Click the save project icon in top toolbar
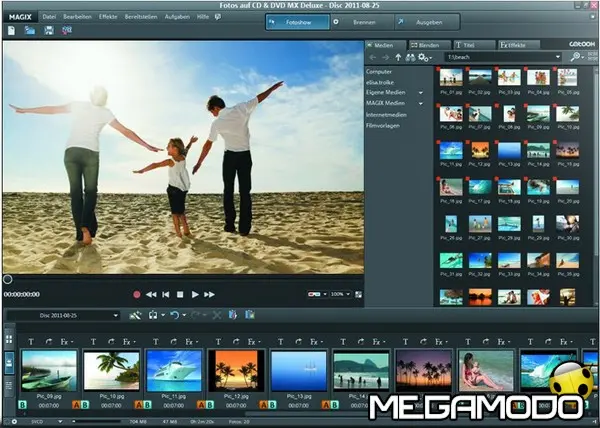The height and width of the screenshot is (428, 600). click(x=48, y=31)
